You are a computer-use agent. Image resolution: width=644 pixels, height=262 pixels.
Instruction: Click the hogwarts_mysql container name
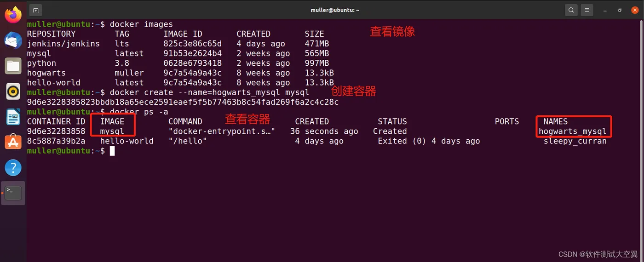coord(573,131)
